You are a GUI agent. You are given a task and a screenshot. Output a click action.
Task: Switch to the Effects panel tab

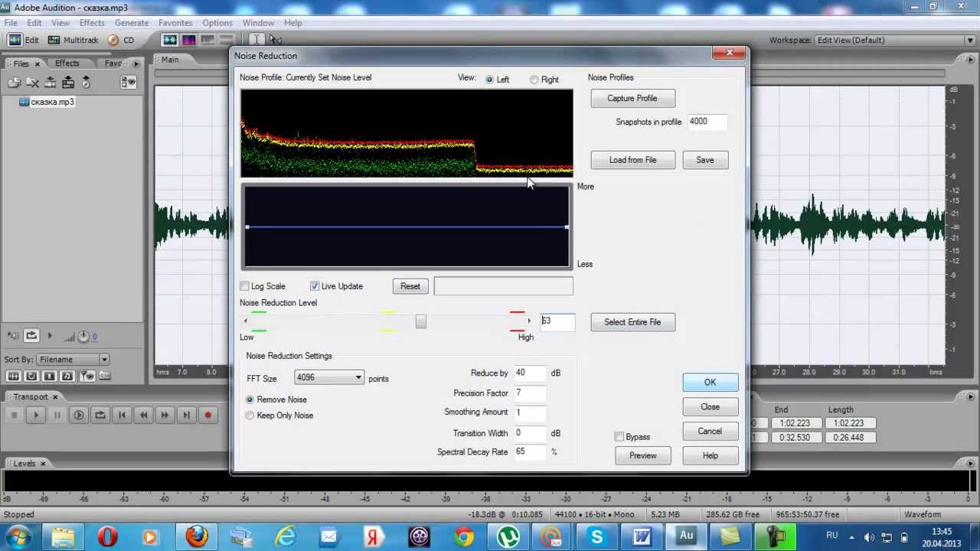click(x=67, y=64)
